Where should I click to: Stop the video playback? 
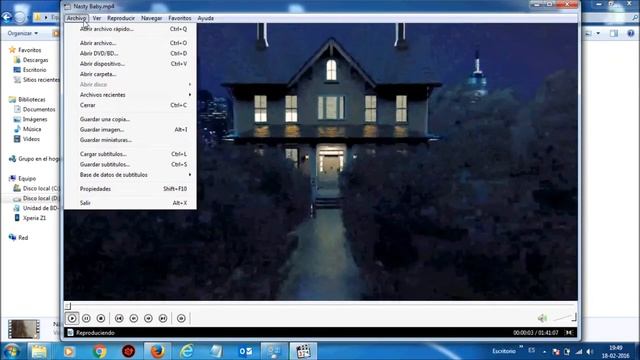101,318
